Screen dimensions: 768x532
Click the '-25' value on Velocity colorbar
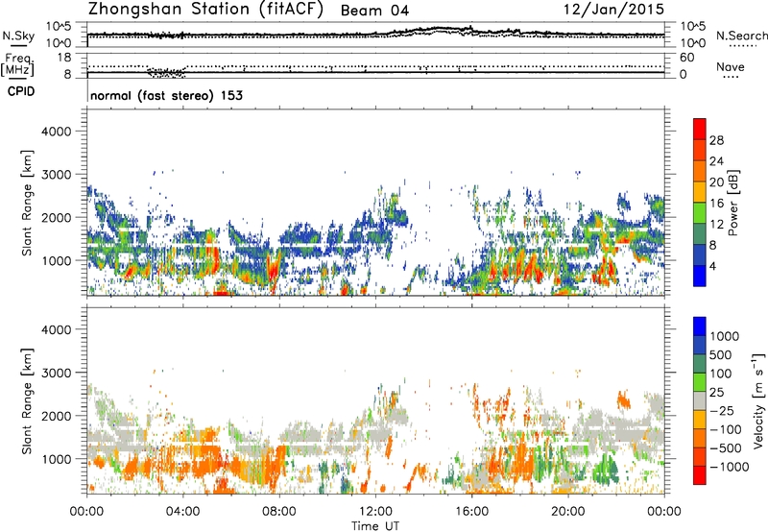[722, 411]
